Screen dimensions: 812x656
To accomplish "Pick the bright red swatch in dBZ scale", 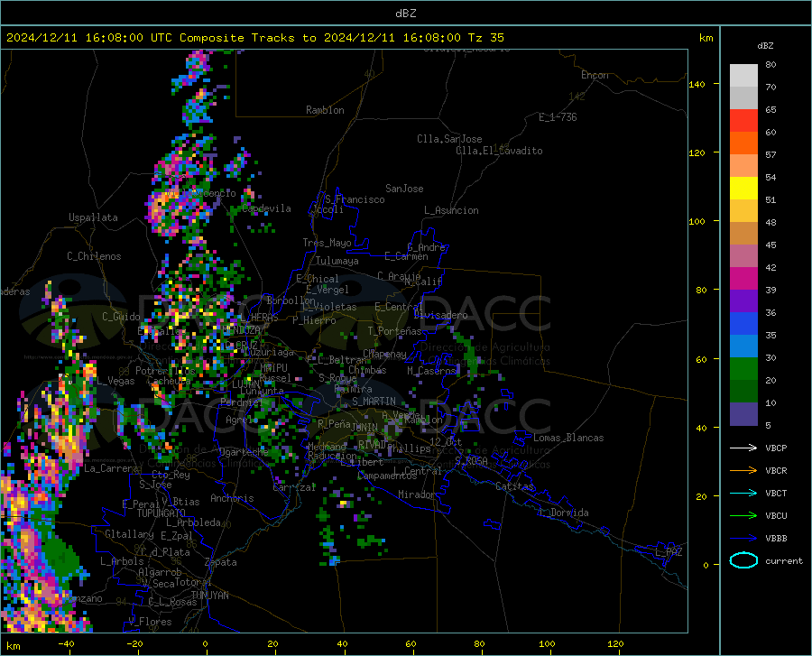I will click(743, 120).
